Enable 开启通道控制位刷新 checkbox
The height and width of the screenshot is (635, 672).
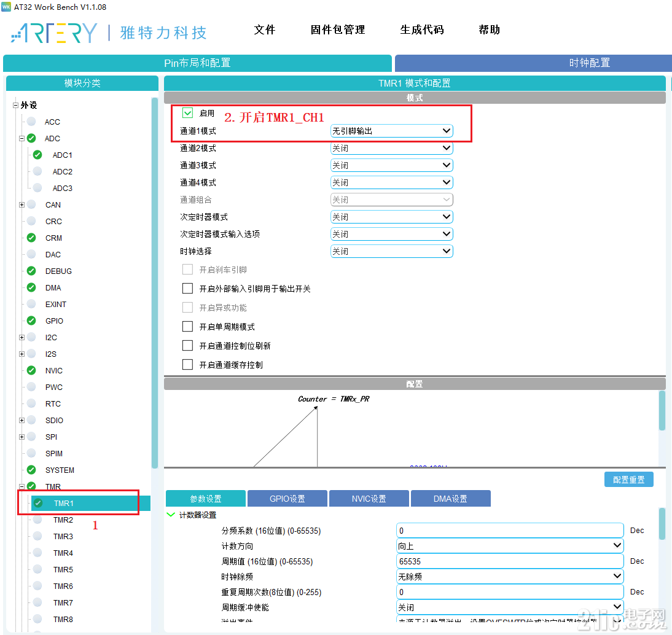[187, 345]
